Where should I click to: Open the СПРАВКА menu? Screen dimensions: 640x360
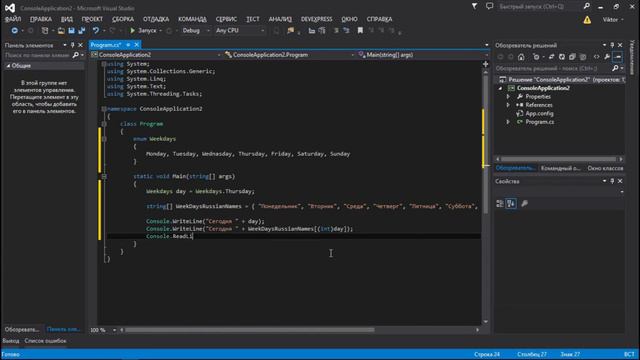pos(379,19)
